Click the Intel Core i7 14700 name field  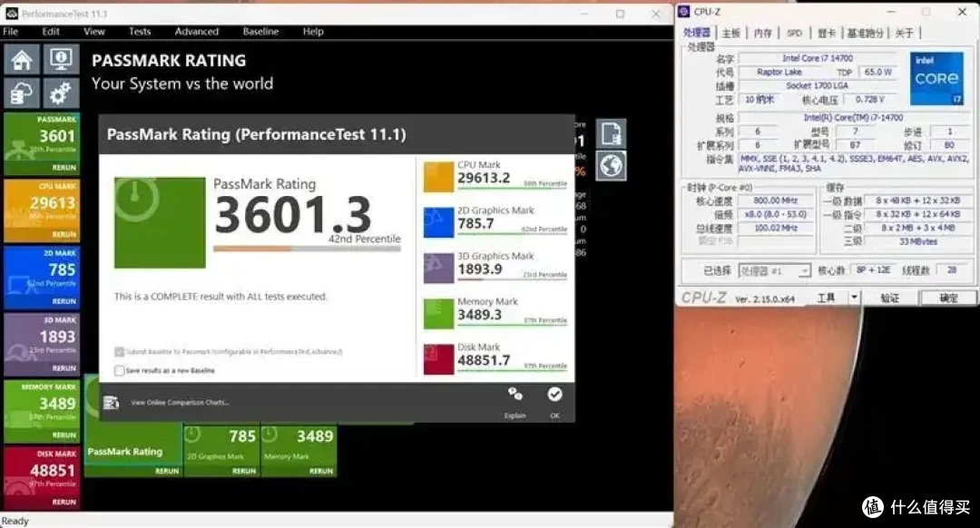[817, 58]
